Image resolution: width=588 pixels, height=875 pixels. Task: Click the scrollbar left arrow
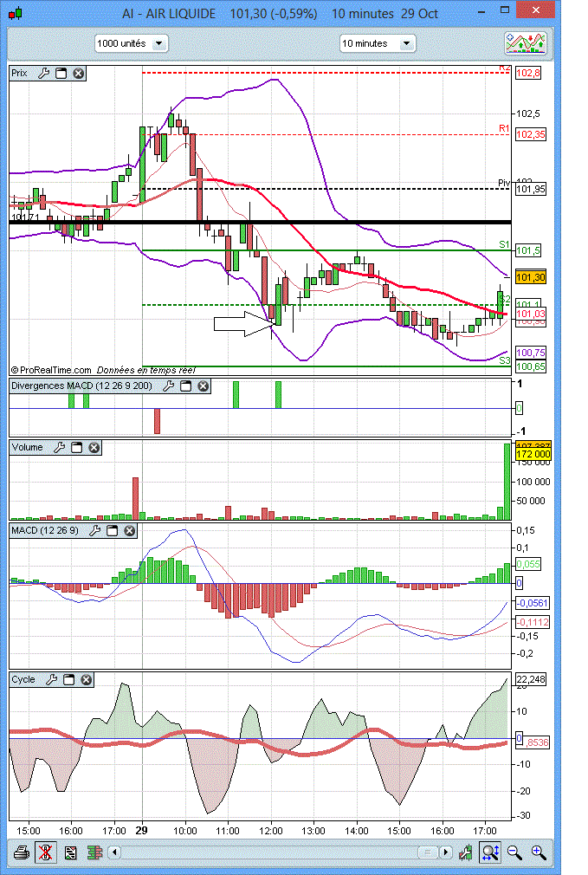click(114, 852)
